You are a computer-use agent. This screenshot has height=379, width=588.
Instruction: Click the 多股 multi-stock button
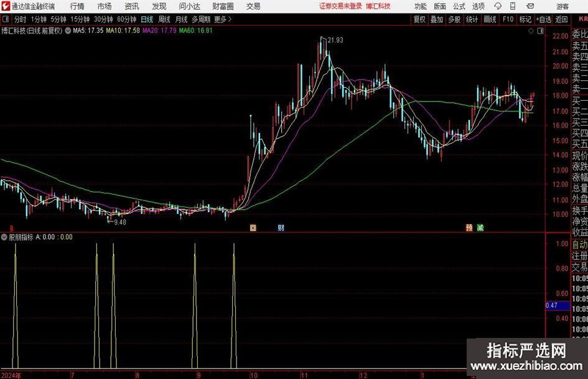(454, 19)
